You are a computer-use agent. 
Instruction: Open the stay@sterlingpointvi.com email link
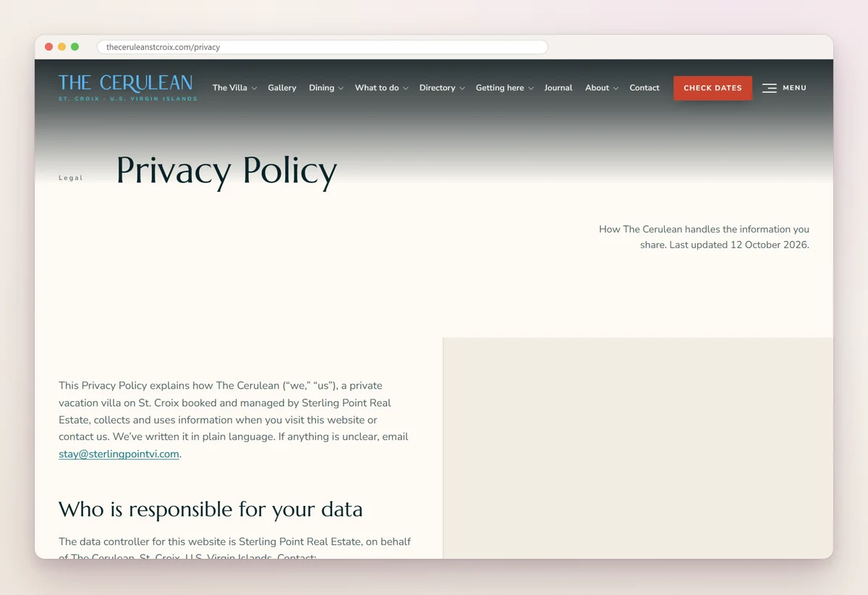pos(119,454)
